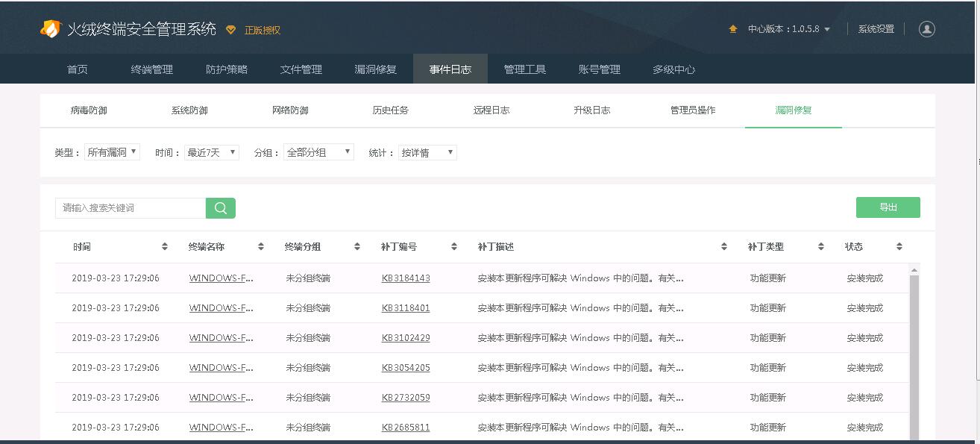Viewport: 980px width, 444px height.
Task: Open the user account avatar icon
Action: (x=926, y=29)
